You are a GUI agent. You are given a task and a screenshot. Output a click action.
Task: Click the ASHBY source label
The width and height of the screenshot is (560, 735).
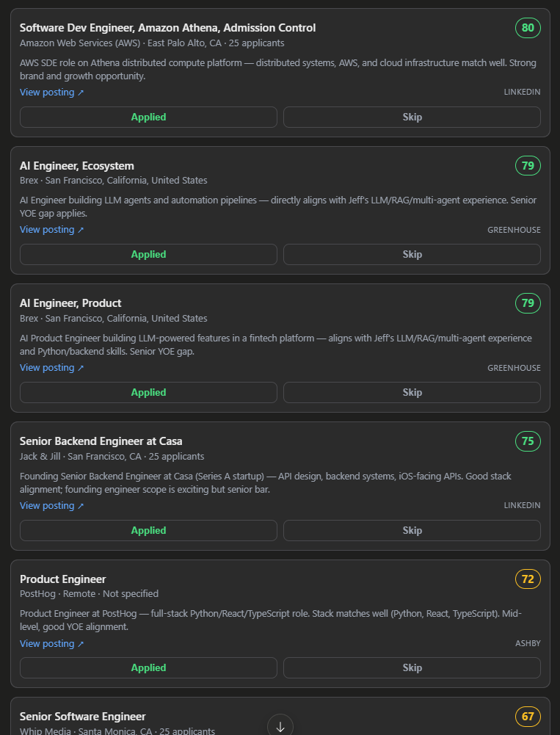pos(528,643)
